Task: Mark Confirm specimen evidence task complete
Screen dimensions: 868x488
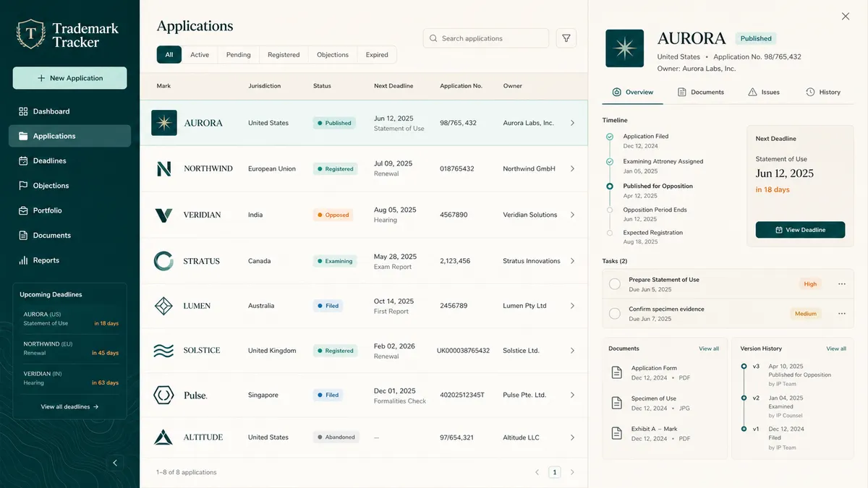Action: pyautogui.click(x=615, y=314)
